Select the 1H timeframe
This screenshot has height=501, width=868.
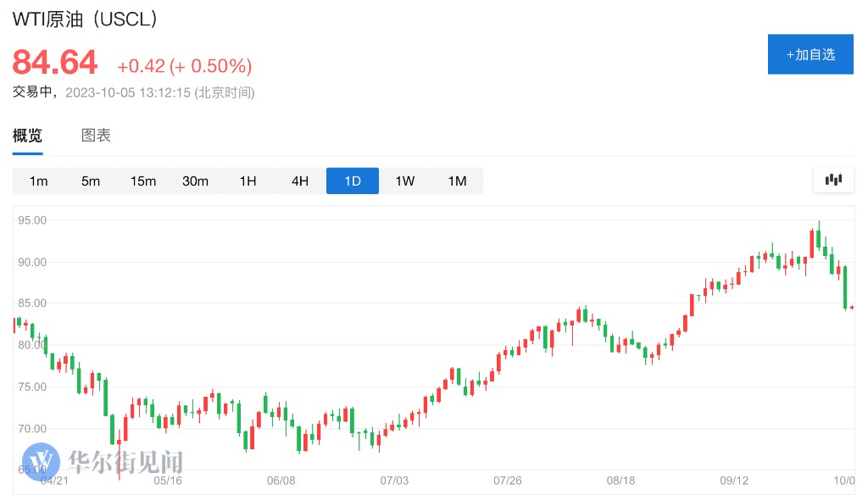coord(248,181)
